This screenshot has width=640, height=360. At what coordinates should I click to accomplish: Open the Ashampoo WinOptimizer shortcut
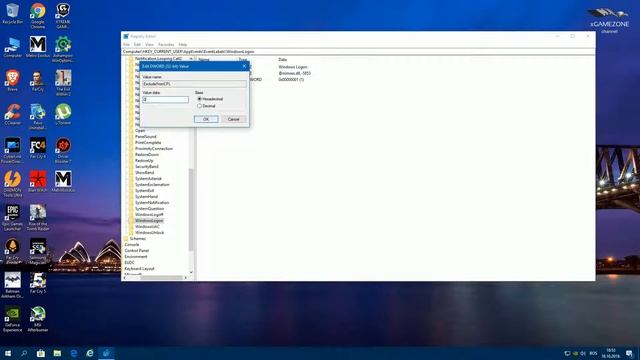pyautogui.click(x=63, y=49)
